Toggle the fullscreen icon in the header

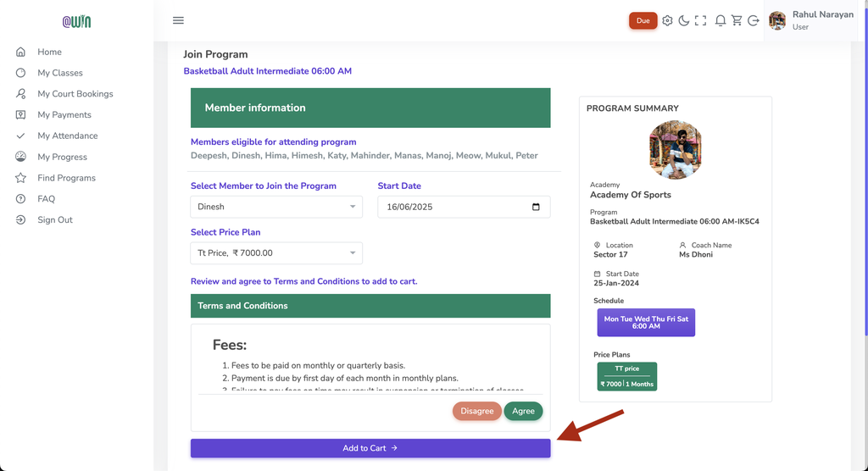(x=701, y=20)
